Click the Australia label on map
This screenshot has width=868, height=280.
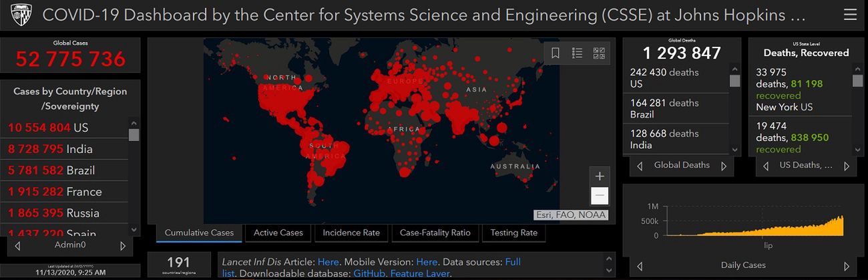tap(515, 166)
